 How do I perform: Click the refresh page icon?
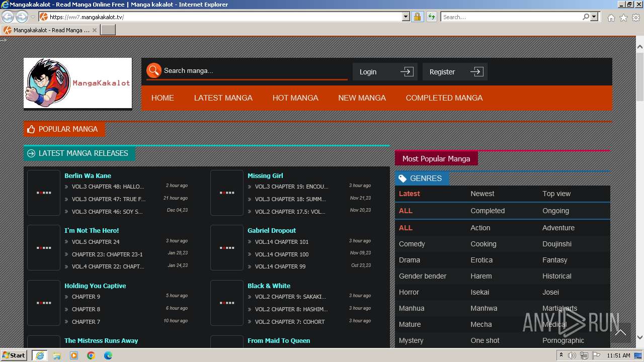coord(431,17)
